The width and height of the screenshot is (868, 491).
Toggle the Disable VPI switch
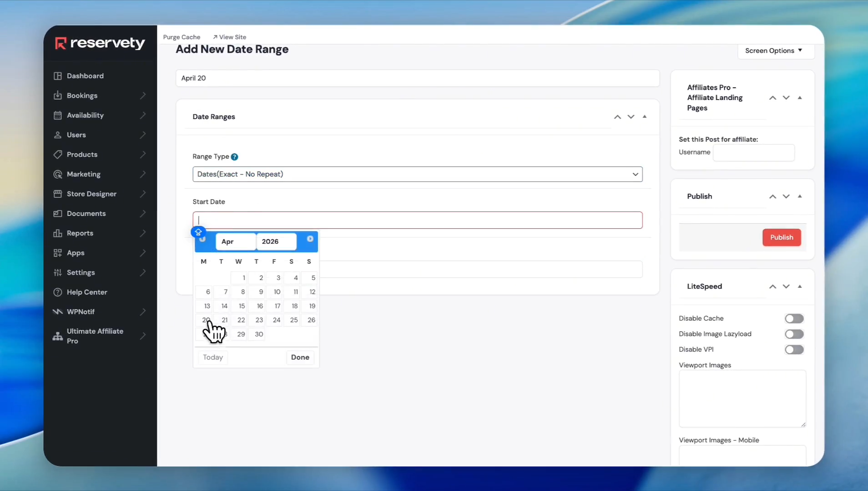(x=794, y=350)
